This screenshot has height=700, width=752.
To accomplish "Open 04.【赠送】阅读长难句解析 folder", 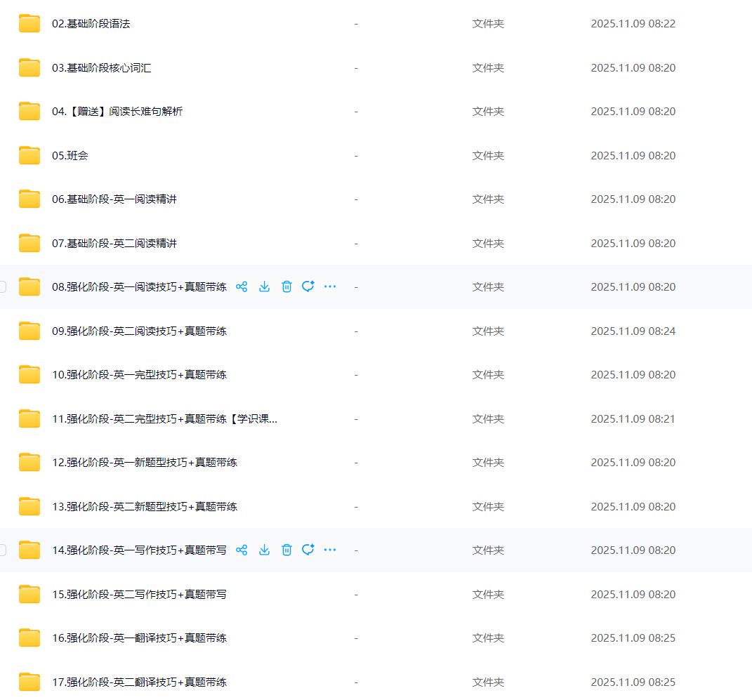I will coord(117,112).
